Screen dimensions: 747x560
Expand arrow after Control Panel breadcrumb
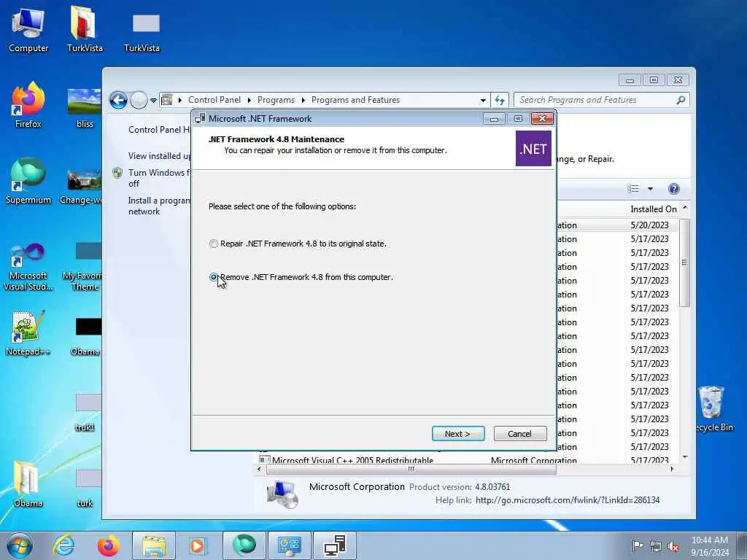(249, 101)
